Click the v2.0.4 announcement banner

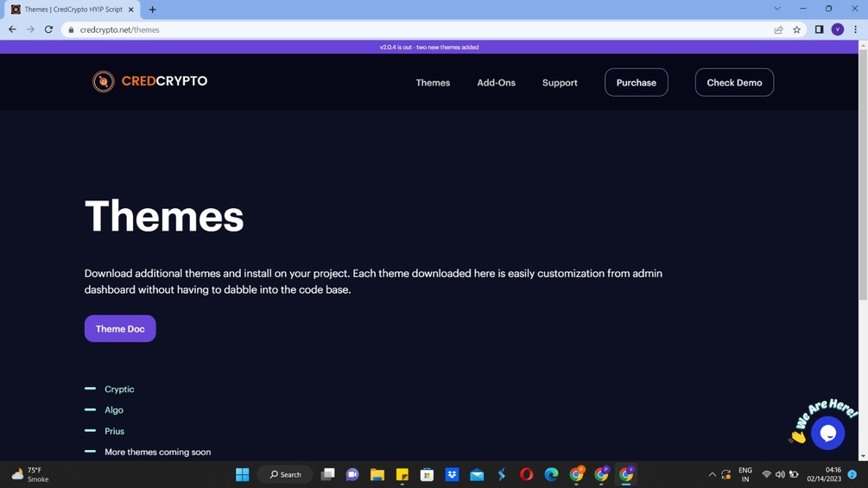pyautogui.click(x=429, y=47)
